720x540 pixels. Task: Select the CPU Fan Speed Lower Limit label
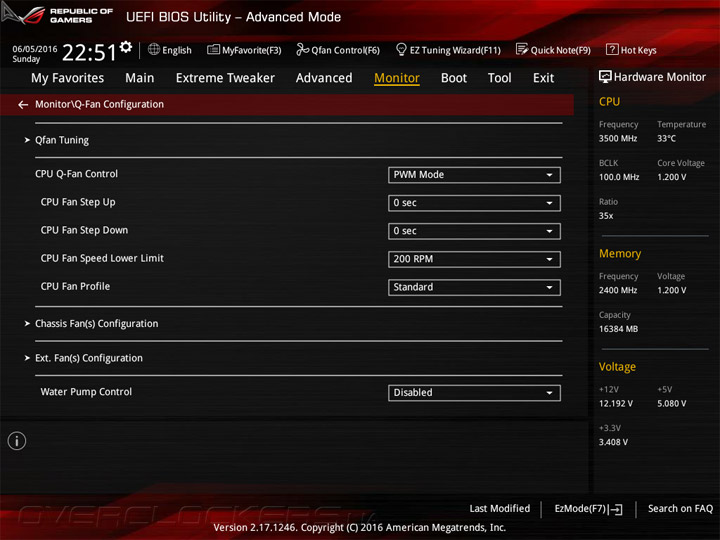(x=102, y=258)
